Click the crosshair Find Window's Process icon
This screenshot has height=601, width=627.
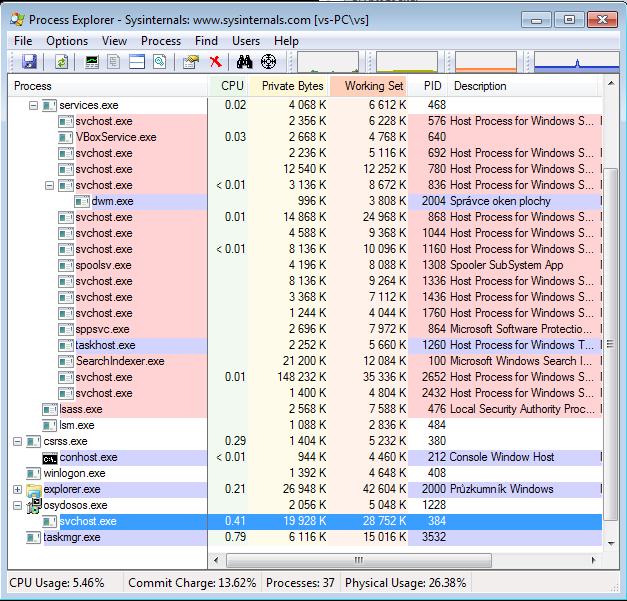(268, 62)
